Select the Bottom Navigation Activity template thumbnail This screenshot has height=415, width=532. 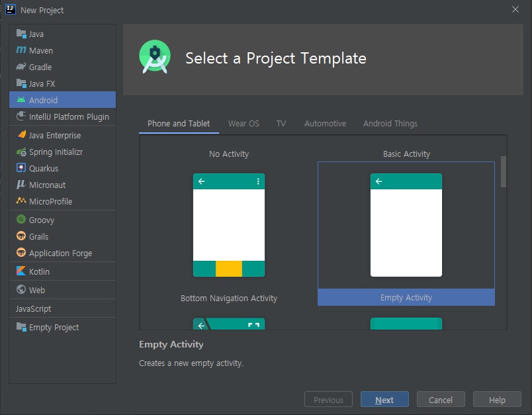pyautogui.click(x=229, y=225)
